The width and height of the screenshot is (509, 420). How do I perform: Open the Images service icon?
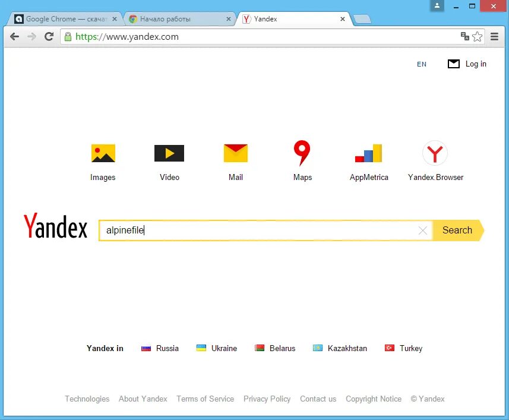(103, 153)
